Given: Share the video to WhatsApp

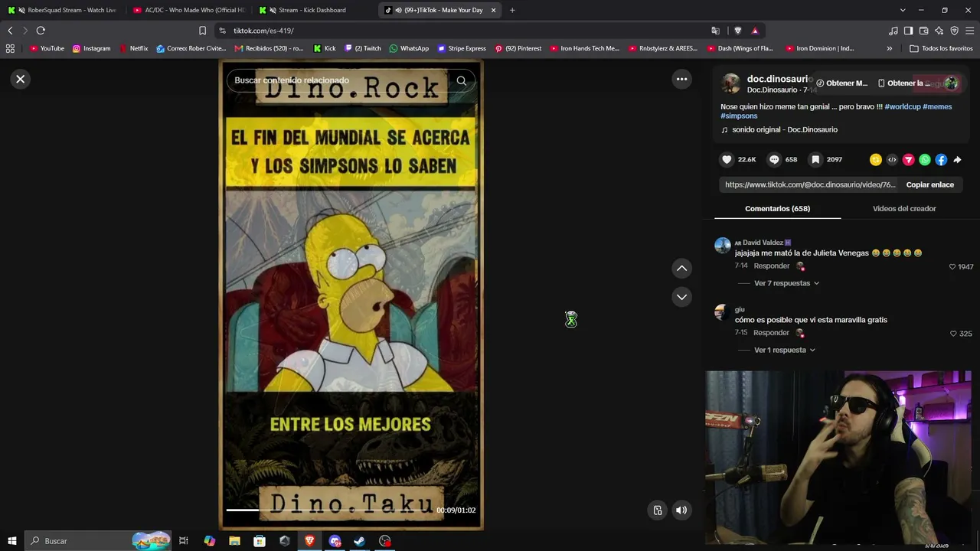Looking at the screenshot, I should tap(925, 160).
